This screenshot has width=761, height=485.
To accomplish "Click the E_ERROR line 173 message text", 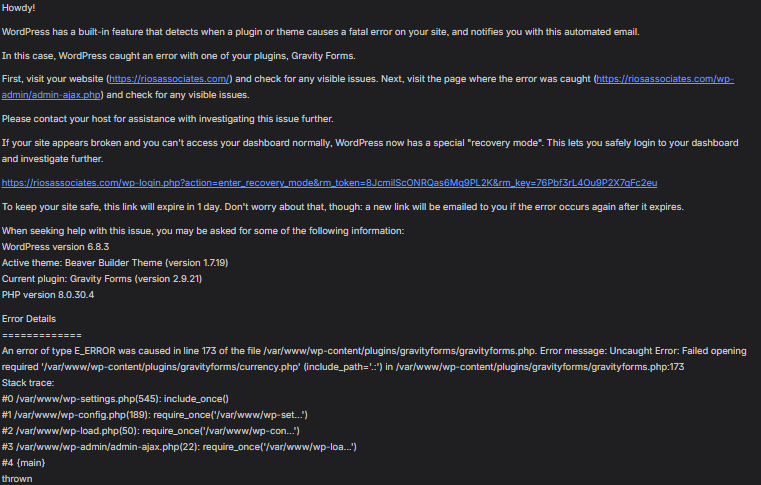I will tap(374, 359).
